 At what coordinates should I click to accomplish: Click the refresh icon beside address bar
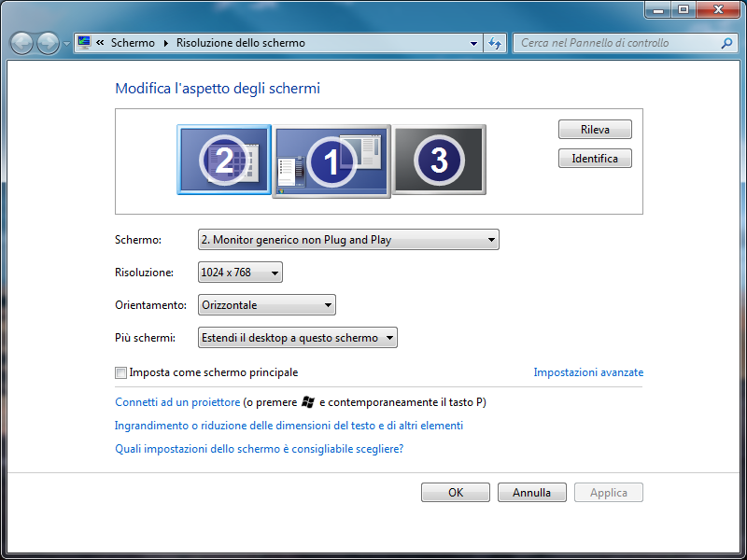[x=496, y=43]
